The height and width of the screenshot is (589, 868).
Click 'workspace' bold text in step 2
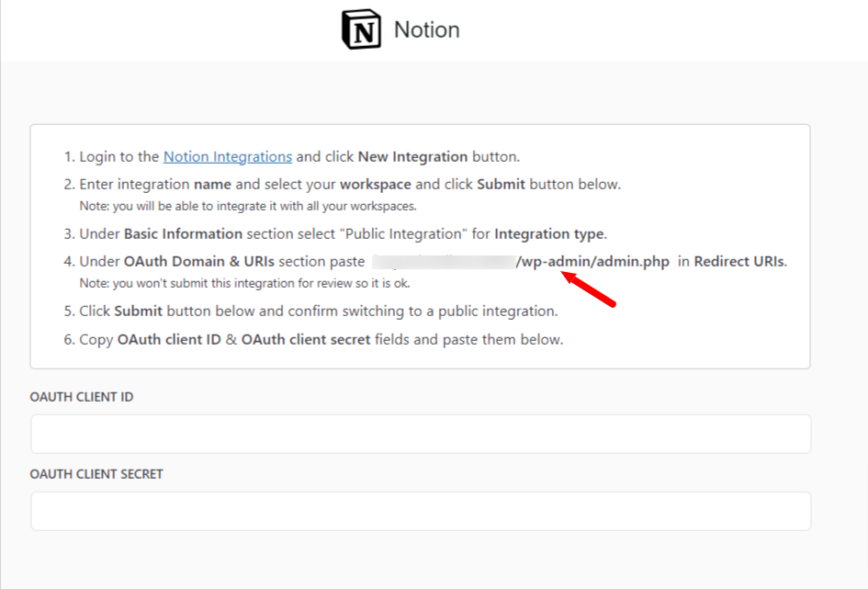tap(376, 185)
